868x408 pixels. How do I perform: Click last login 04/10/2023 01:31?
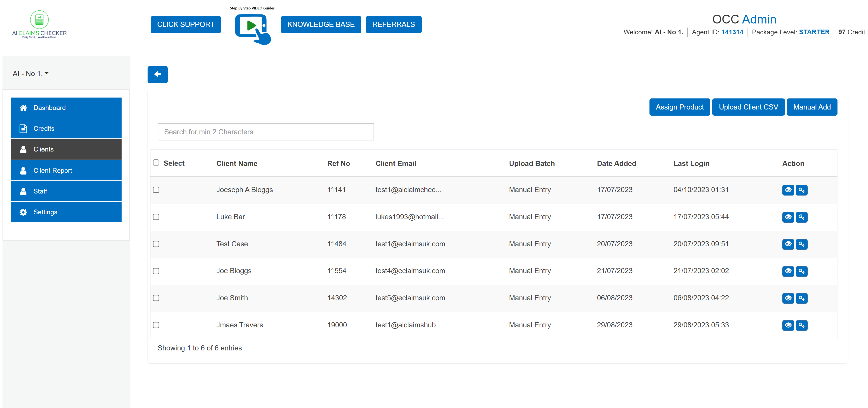click(701, 190)
